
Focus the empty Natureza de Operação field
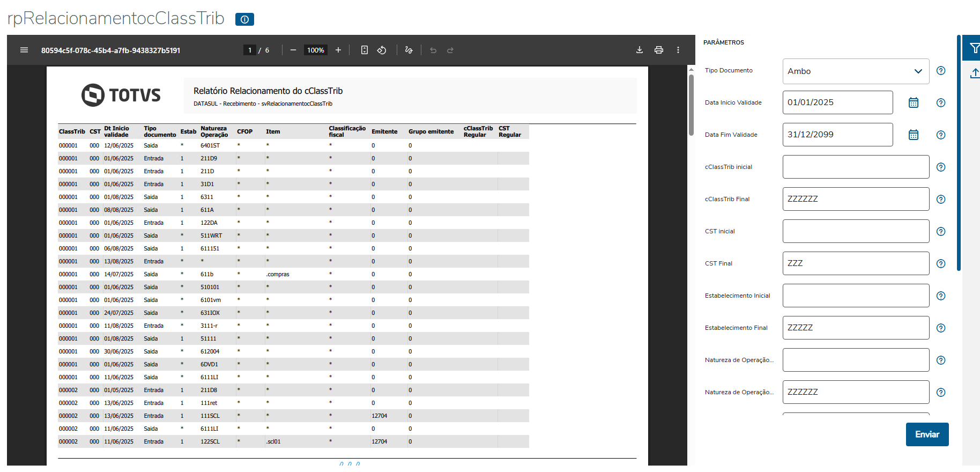click(856, 360)
